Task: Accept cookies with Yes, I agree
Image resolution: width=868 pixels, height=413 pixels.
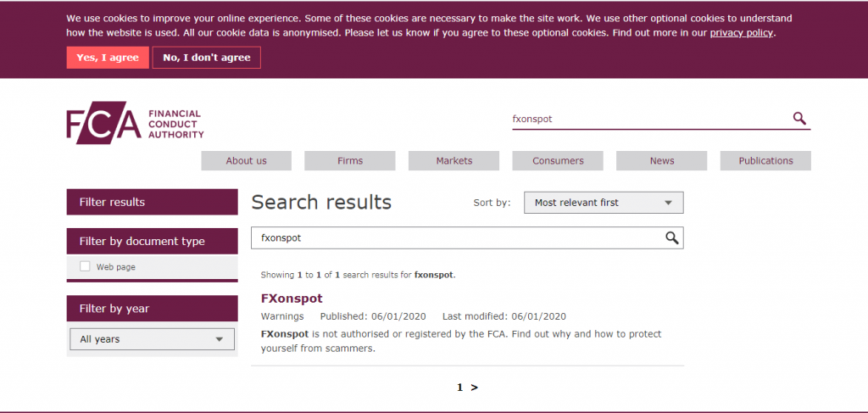Action: click(x=108, y=58)
